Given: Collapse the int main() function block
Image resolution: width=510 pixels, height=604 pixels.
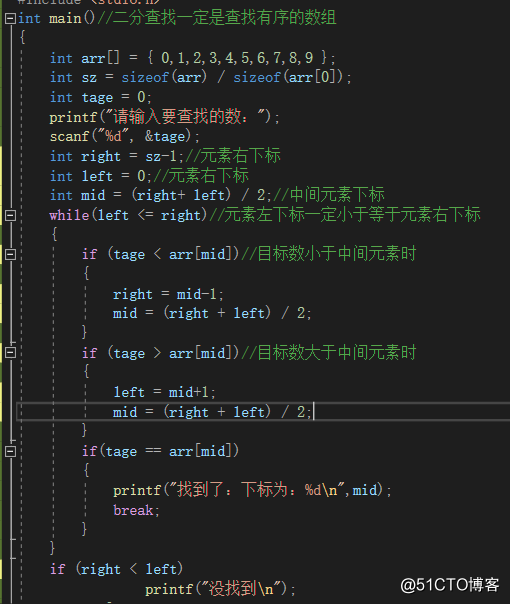Looking at the screenshot, I should (x=10, y=18).
